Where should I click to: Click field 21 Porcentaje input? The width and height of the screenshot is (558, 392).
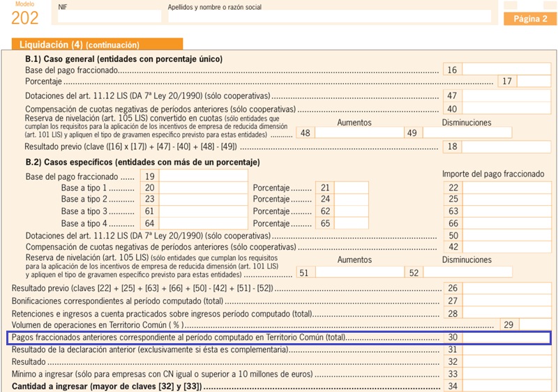(x=352, y=188)
